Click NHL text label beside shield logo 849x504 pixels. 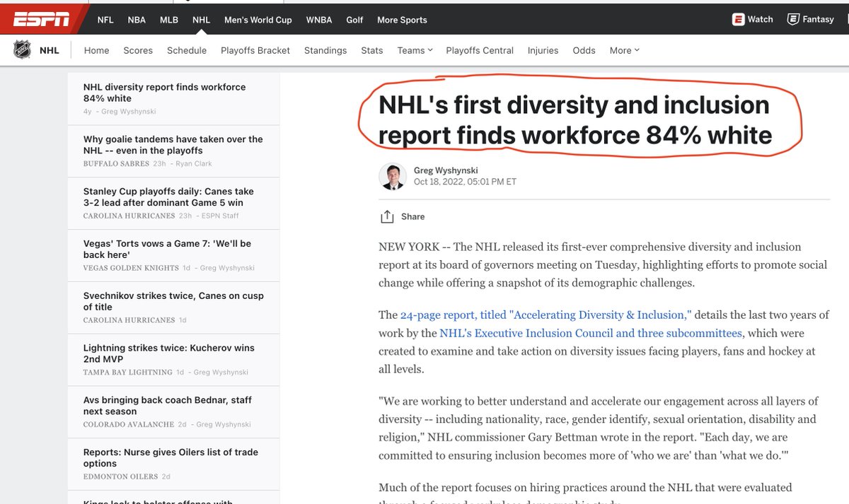pyautogui.click(x=50, y=50)
